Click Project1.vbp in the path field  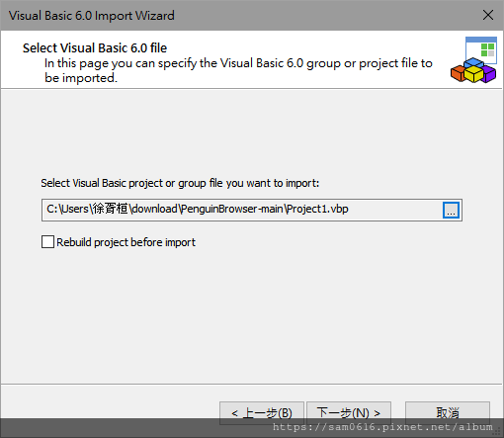point(317,209)
